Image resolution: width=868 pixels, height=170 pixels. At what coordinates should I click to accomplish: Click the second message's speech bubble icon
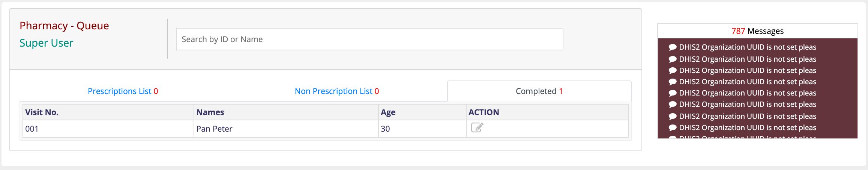tap(673, 59)
